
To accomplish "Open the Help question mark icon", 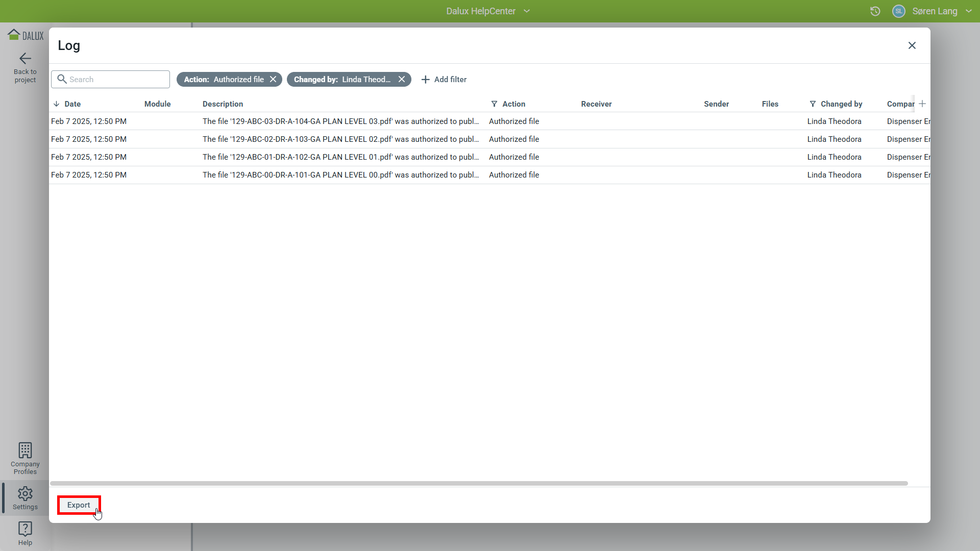I will click(25, 529).
